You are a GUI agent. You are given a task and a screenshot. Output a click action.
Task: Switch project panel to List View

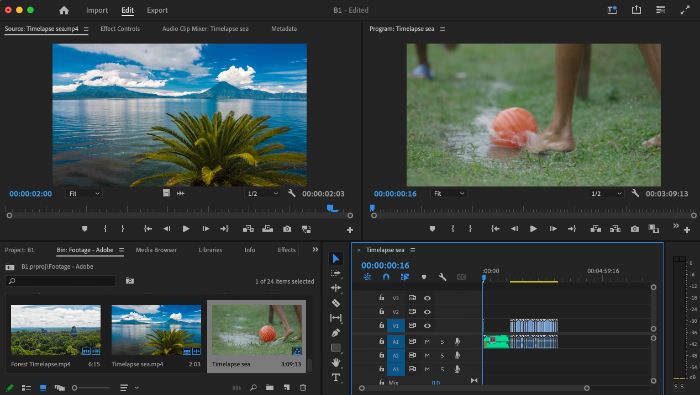[x=26, y=387]
